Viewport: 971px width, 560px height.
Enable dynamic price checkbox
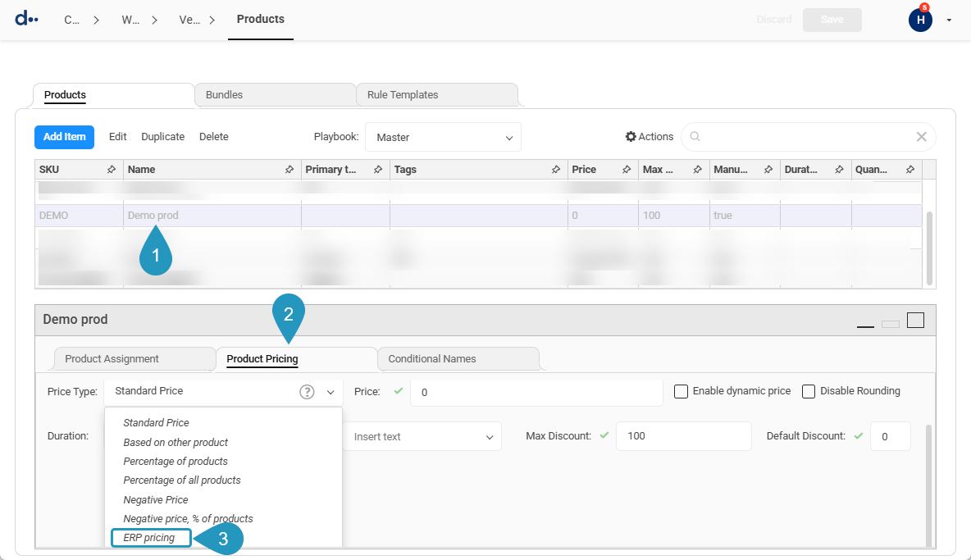[681, 392]
